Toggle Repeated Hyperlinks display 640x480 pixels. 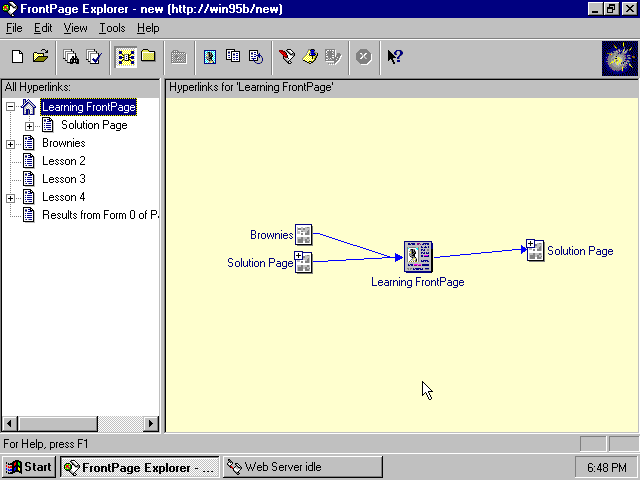click(x=233, y=57)
